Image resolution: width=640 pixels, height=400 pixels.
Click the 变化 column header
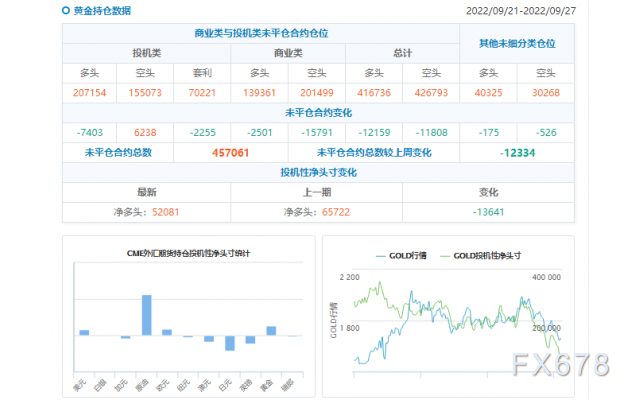(x=488, y=192)
